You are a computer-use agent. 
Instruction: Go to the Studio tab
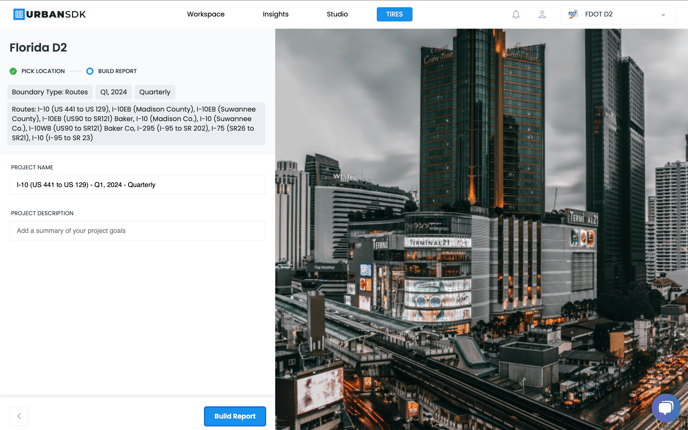(x=337, y=14)
